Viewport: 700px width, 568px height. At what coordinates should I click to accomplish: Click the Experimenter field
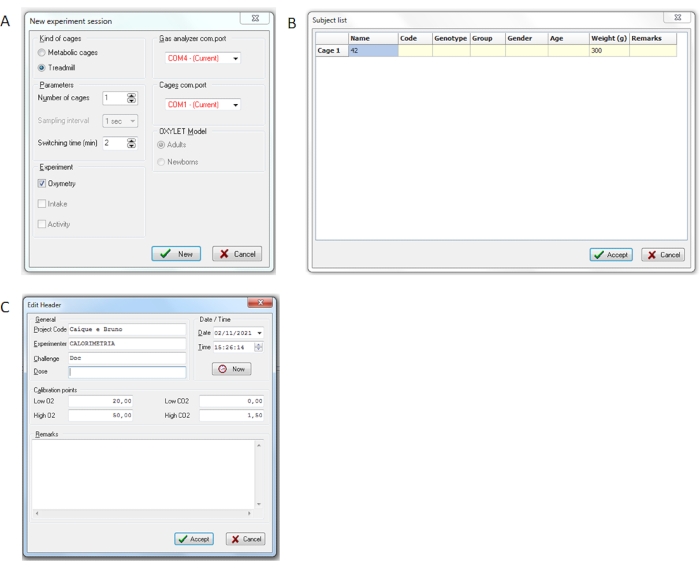coord(127,343)
